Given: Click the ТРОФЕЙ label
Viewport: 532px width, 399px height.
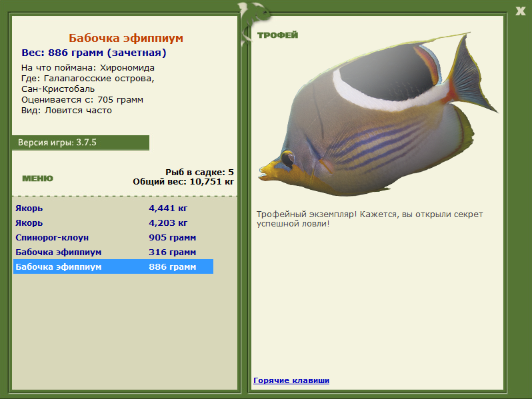Looking at the screenshot, I should 277,35.
